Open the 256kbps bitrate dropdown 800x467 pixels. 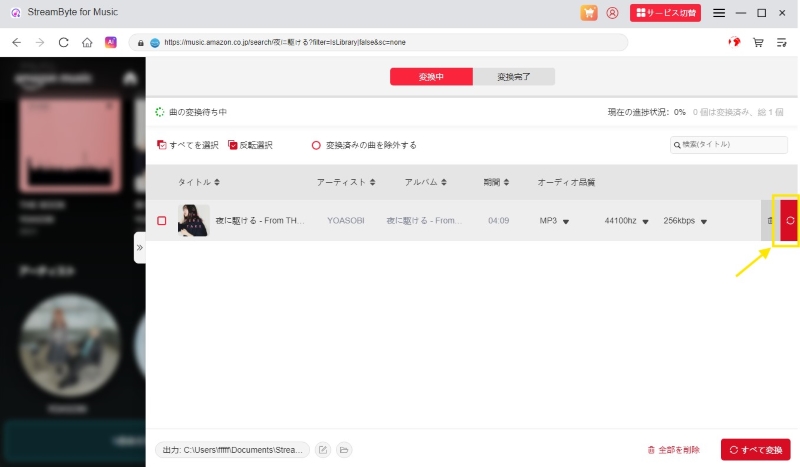click(685, 221)
